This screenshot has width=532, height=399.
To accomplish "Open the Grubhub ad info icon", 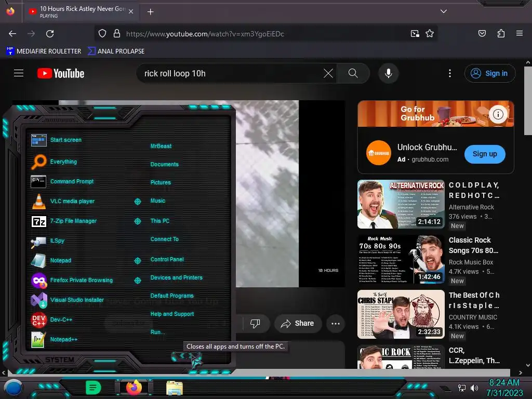I will [x=498, y=114].
